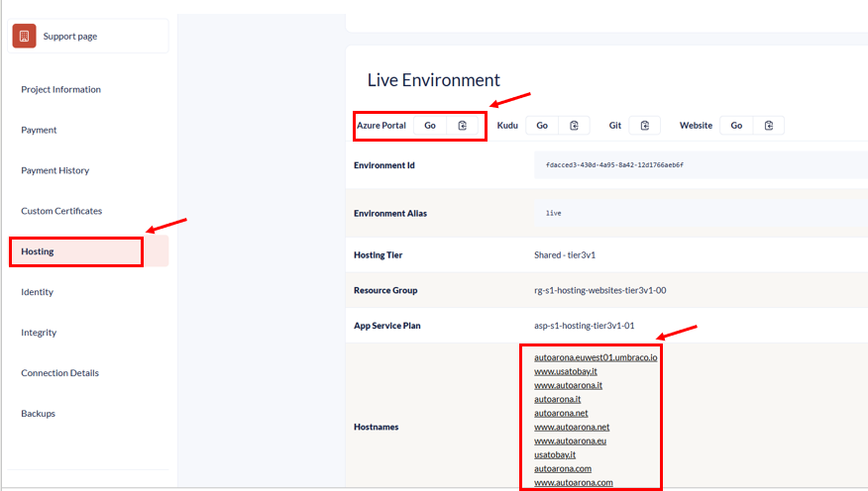This screenshot has height=491, width=868.
Task: Copy the Azure Portal link
Action: point(462,126)
